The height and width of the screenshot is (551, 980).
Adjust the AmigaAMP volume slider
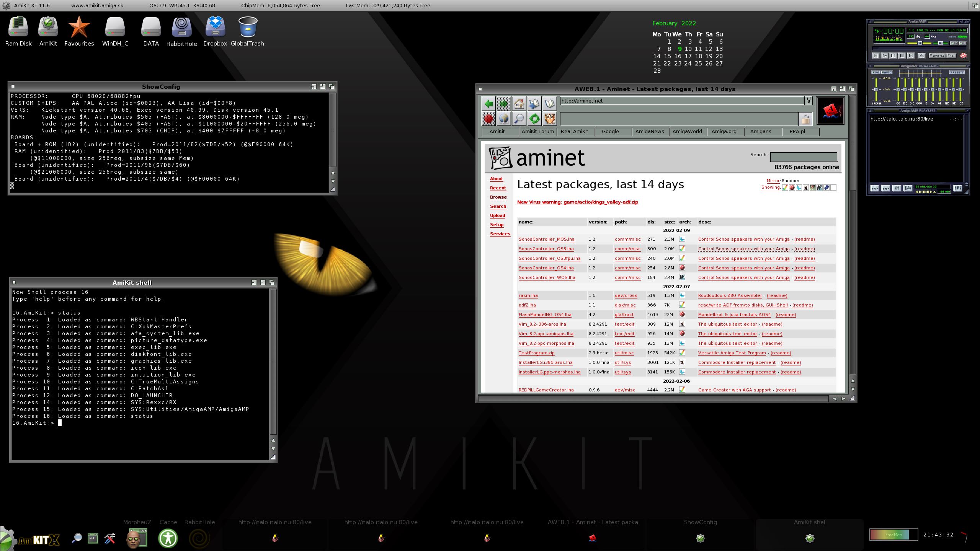[x=919, y=43]
